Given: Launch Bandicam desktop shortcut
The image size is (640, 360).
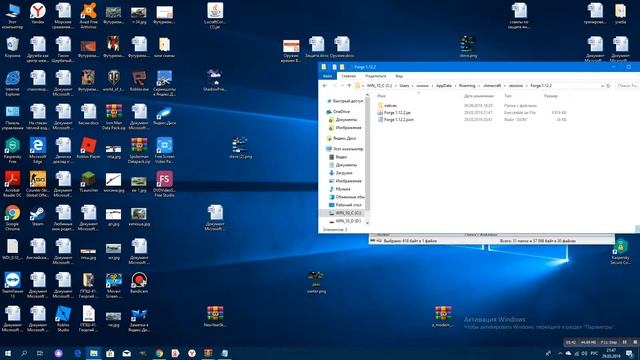Looking at the screenshot, I should [139, 282].
